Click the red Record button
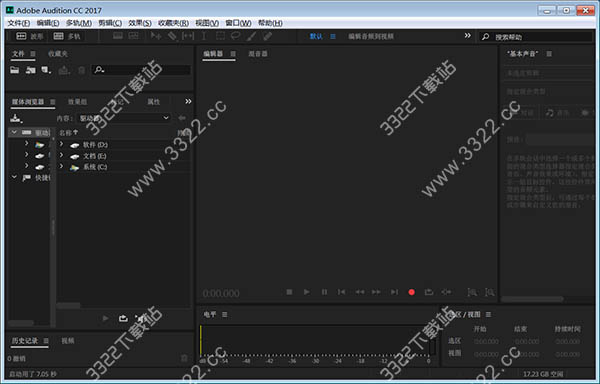 (411, 292)
